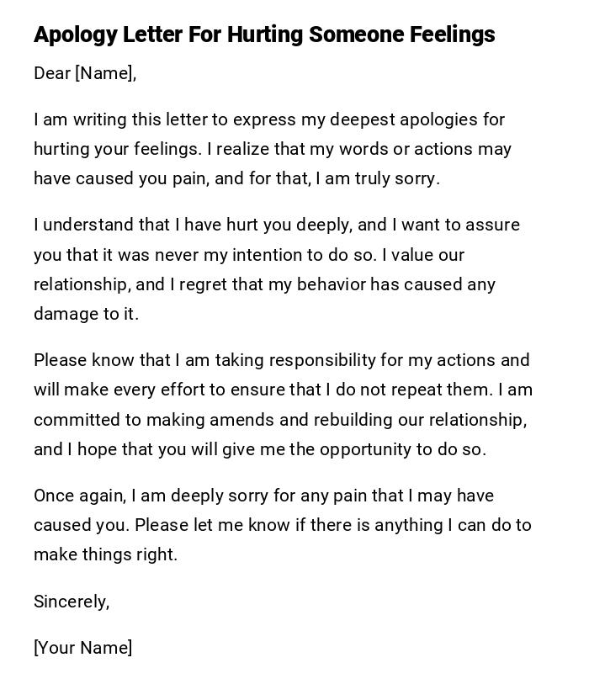Screen dimensions: 589x700
Task: Click the word "Dear" in the salutation
Action: click(x=52, y=73)
